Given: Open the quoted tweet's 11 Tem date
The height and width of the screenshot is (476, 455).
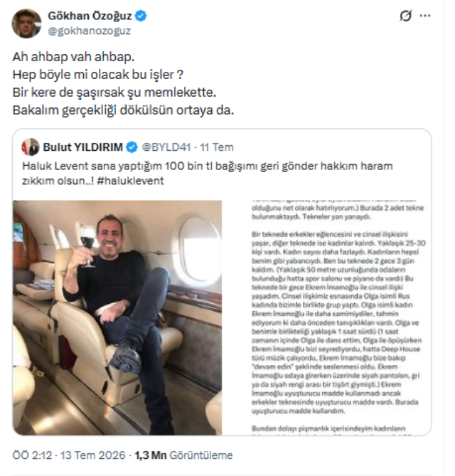Looking at the screenshot, I should 217,147.
